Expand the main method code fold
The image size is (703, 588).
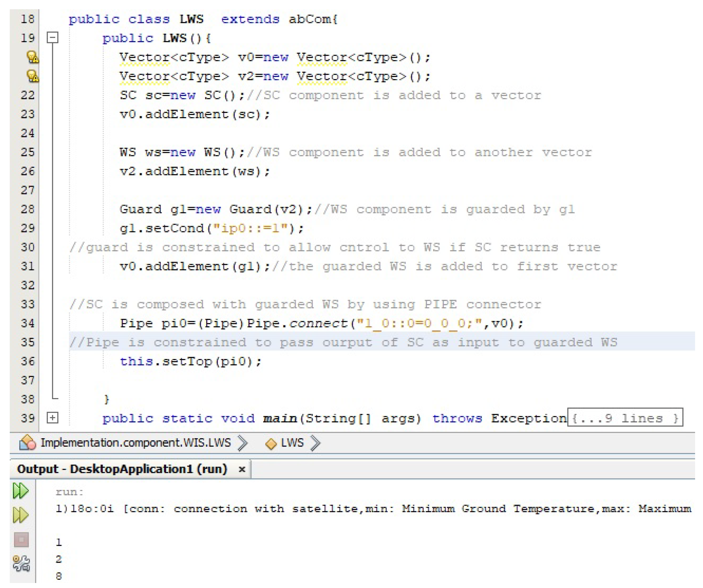pyautogui.click(x=52, y=418)
